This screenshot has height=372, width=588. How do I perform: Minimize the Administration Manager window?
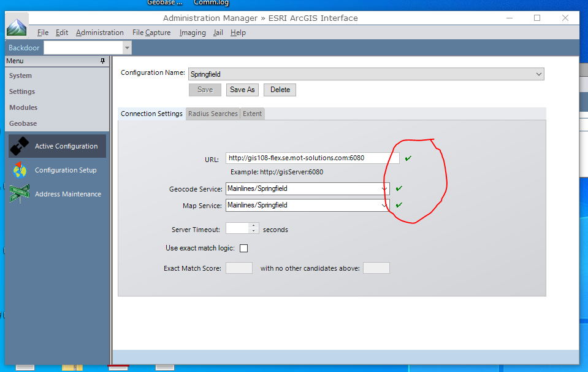point(510,18)
